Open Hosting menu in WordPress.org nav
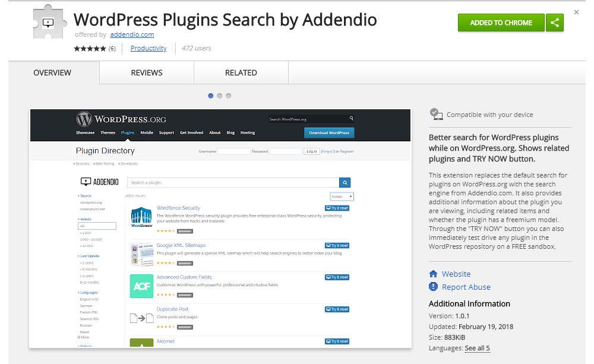Screen dimensions: 594x364 coord(248,132)
